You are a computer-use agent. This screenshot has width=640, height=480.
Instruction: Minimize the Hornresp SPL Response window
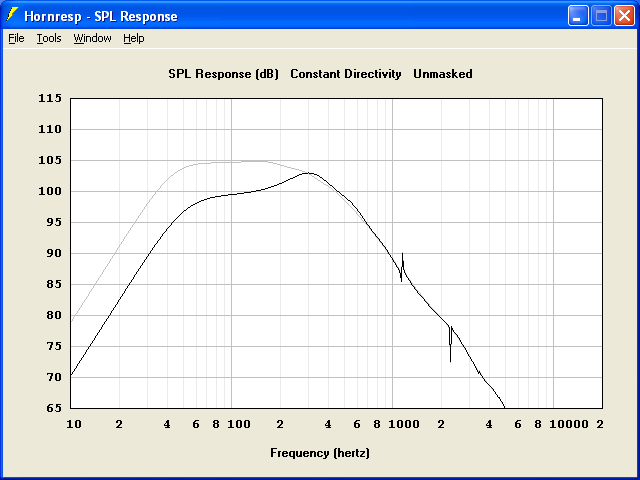pyautogui.click(x=578, y=16)
